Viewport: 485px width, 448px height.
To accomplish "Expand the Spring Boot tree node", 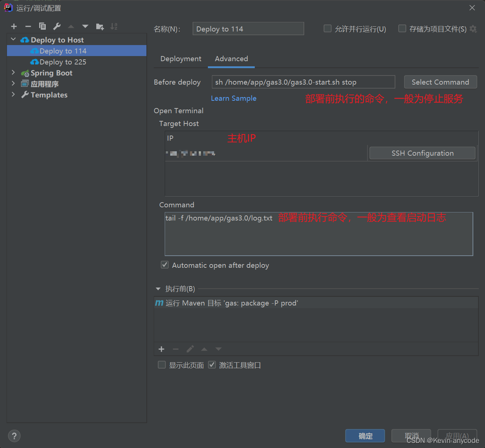I will click(14, 73).
